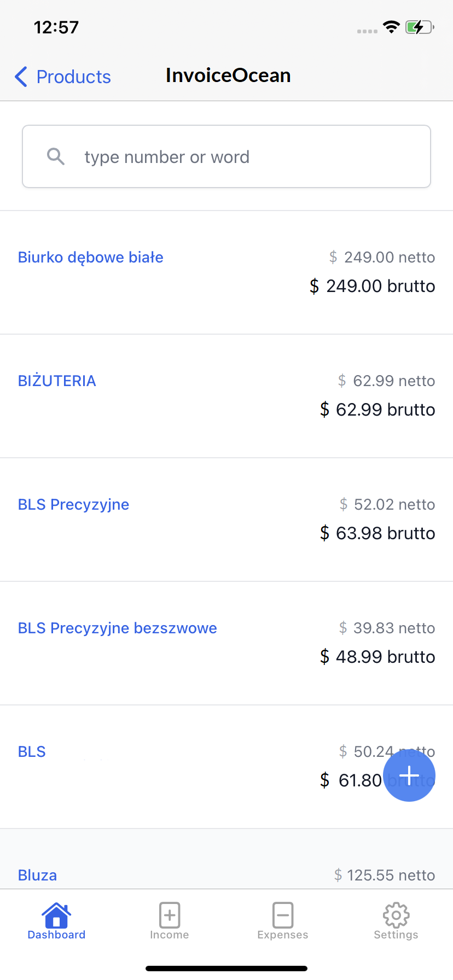Tap the battery charging status icon
This screenshot has height=980, width=453.
pyautogui.click(x=419, y=27)
